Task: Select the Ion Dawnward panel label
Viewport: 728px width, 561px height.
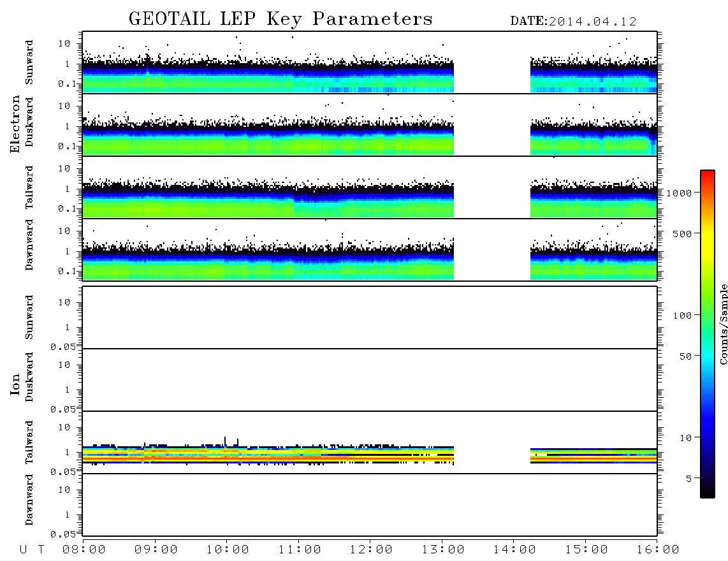Action: (x=29, y=500)
